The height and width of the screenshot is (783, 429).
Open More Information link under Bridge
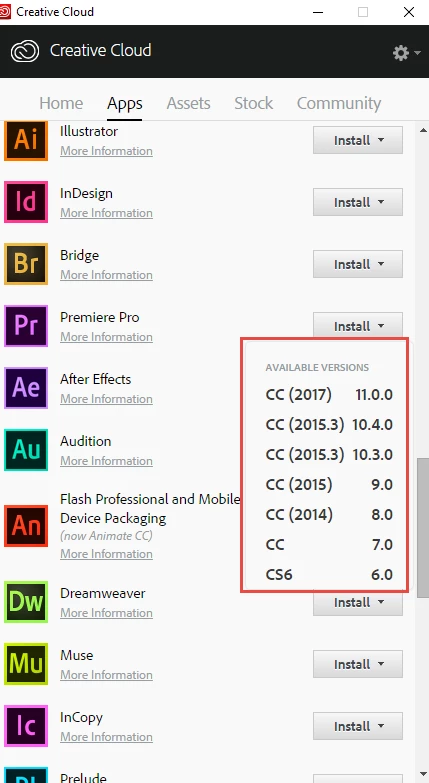coord(106,275)
